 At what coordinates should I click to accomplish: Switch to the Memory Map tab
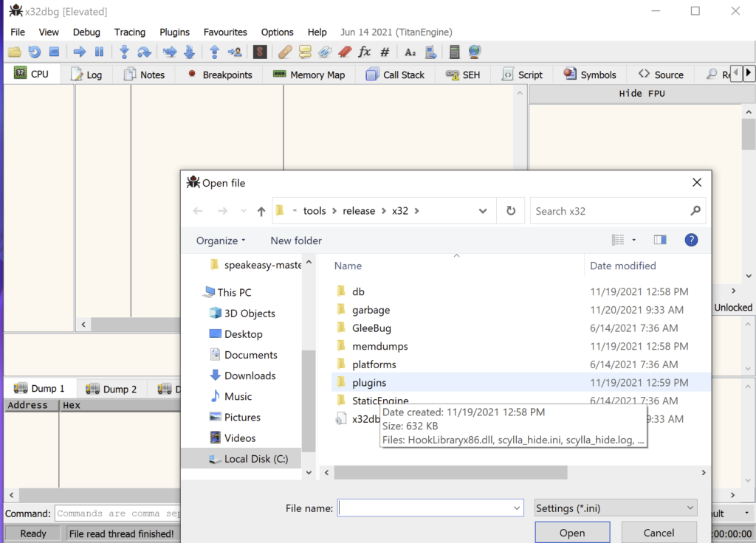(309, 75)
